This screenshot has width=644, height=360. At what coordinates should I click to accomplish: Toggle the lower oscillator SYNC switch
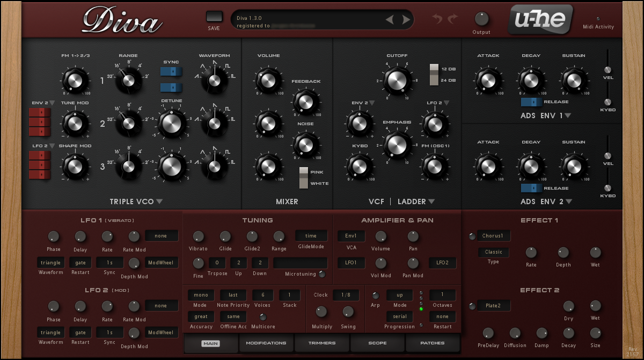click(x=171, y=88)
